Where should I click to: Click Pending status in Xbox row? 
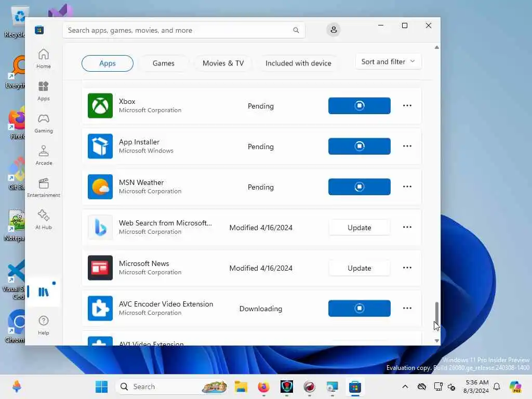(x=261, y=106)
